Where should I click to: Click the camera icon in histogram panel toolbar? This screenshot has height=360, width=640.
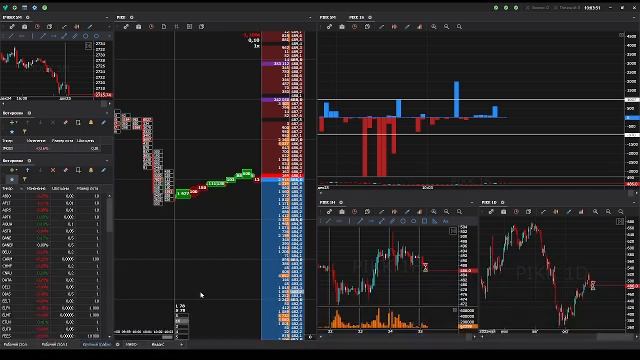click(x=342, y=27)
